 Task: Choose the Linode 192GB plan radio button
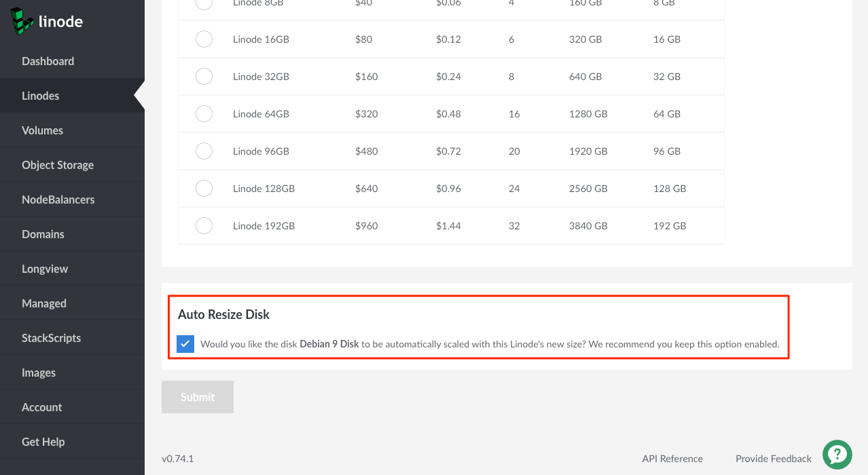204,226
